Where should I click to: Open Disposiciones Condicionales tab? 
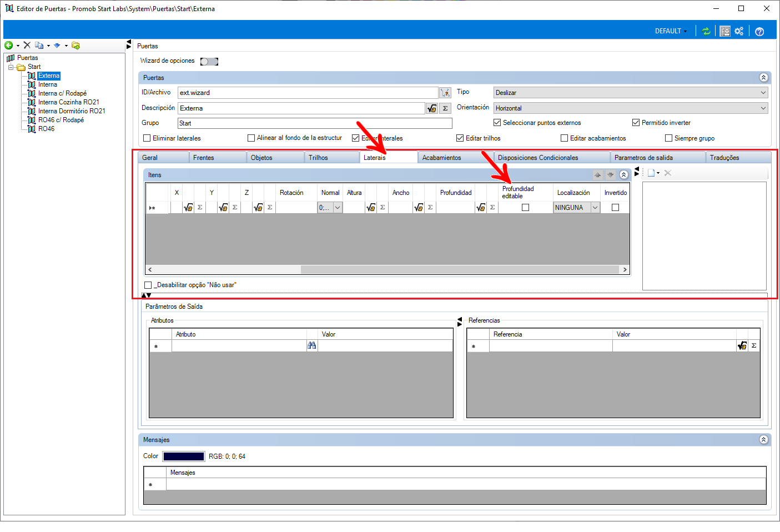point(552,158)
